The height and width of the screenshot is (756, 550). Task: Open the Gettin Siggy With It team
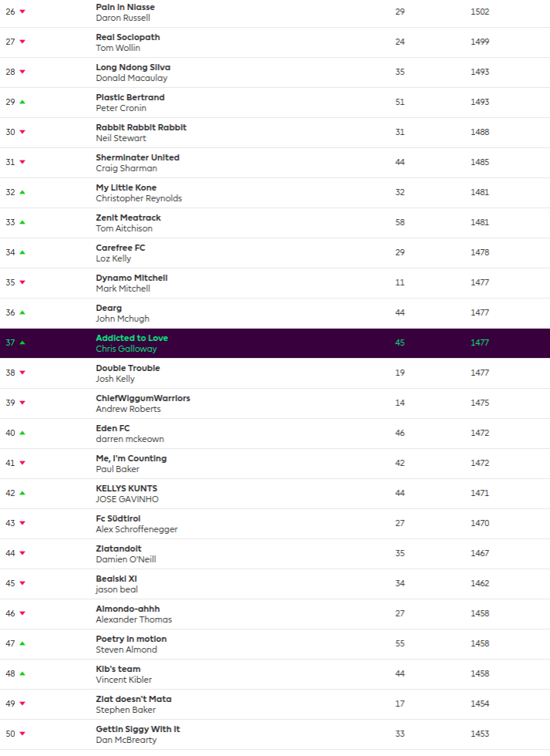click(138, 729)
